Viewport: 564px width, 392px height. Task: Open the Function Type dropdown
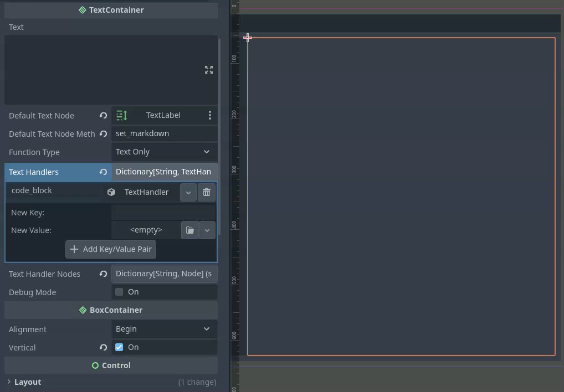tap(164, 152)
